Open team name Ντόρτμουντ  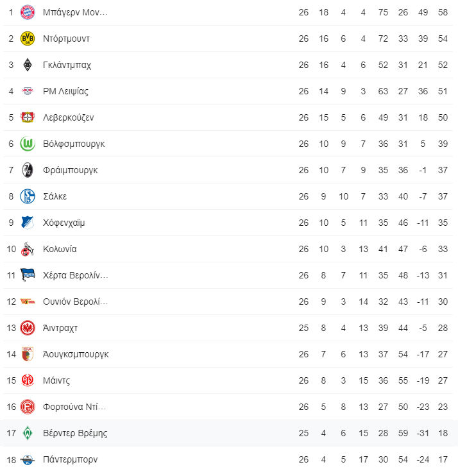[66, 39]
